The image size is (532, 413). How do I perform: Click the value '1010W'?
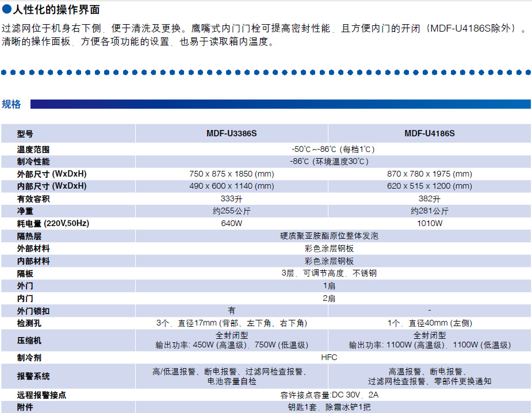coord(430,223)
